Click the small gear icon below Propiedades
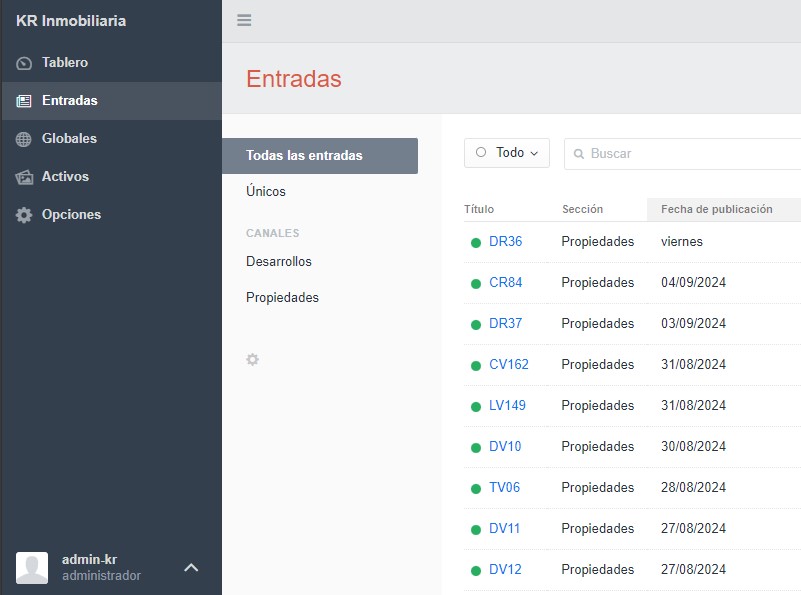 click(x=253, y=359)
